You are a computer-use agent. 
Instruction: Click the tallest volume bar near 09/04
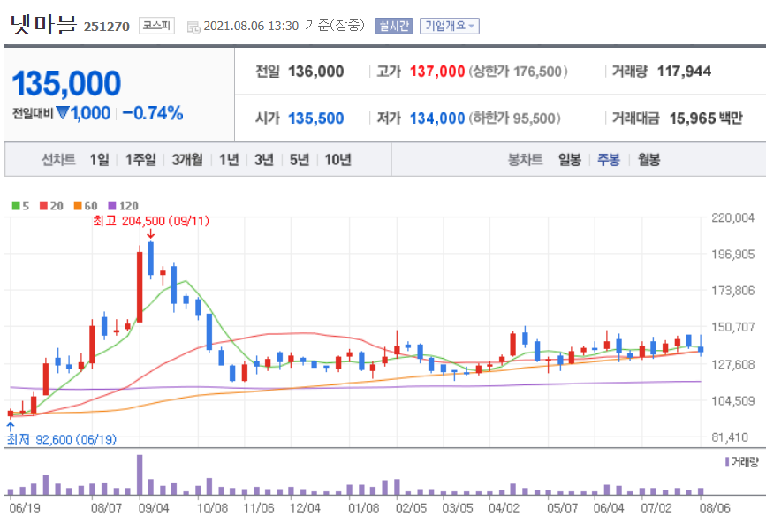click(x=140, y=475)
